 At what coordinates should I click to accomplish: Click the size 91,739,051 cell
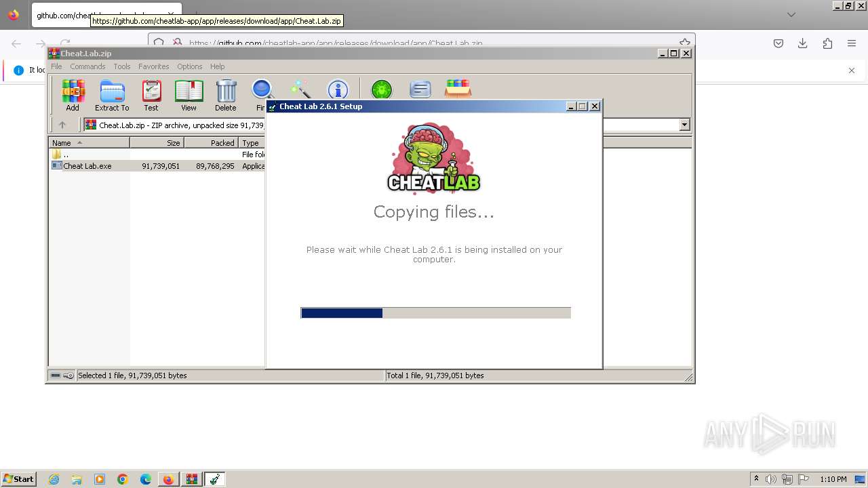point(161,166)
